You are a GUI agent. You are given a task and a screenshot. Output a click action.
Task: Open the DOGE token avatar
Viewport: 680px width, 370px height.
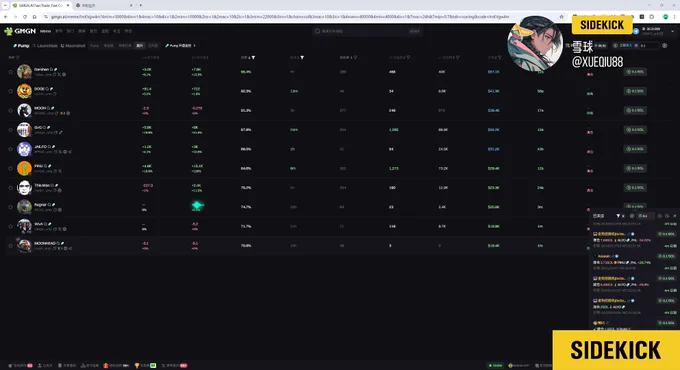click(24, 91)
